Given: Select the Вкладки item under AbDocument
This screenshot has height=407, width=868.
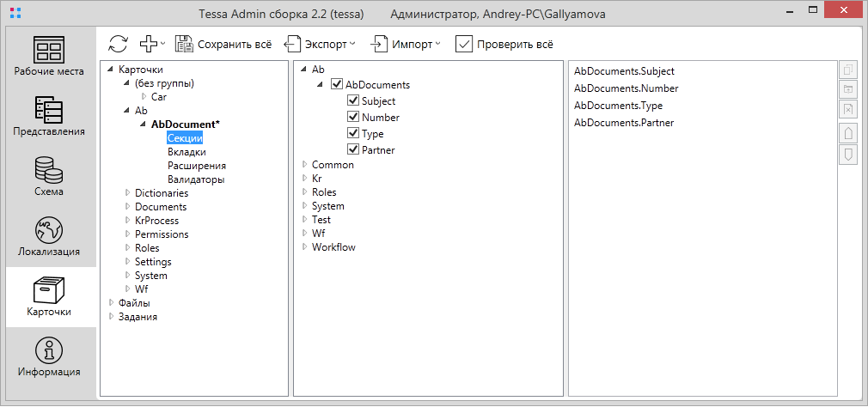Looking at the screenshot, I should click(186, 152).
